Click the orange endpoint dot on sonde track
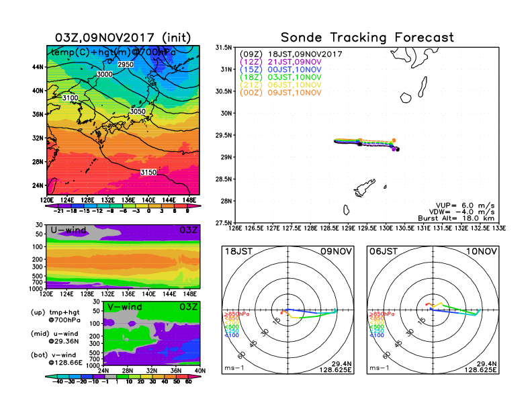Screen dimensions: 532x411 [x=394, y=140]
